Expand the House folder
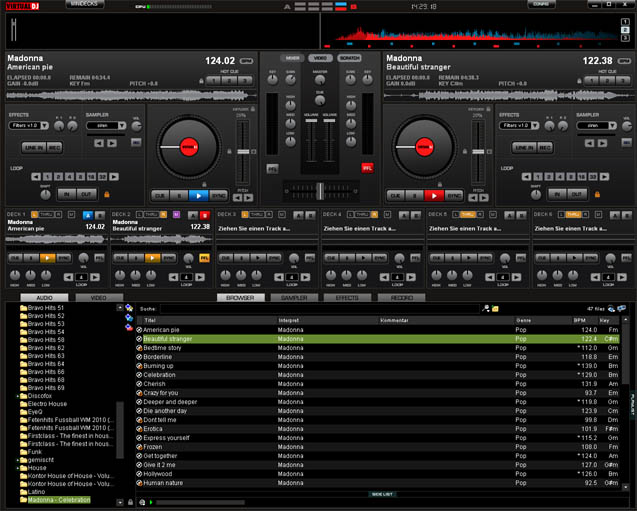The width and height of the screenshot is (637, 511). [17, 468]
